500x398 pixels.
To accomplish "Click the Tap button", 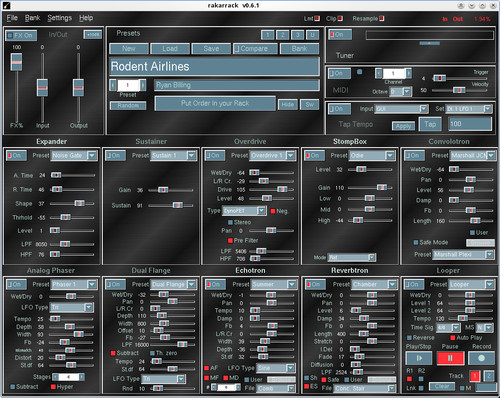I will [x=430, y=124].
